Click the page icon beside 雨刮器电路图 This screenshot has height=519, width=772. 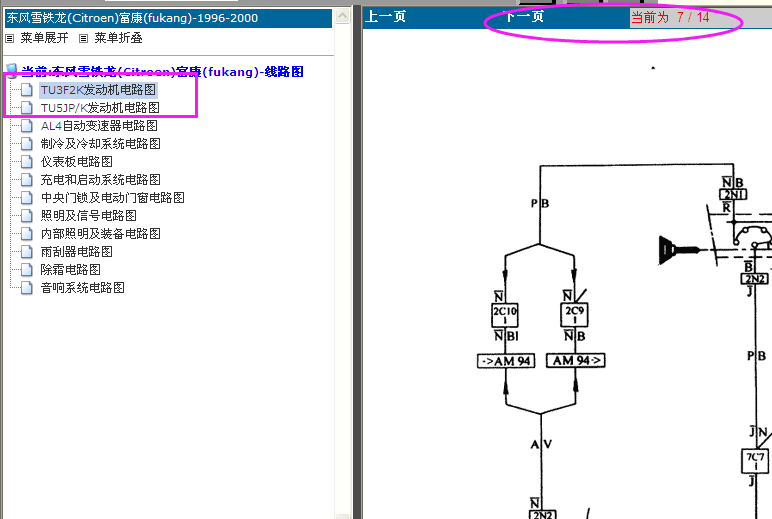tap(27, 252)
